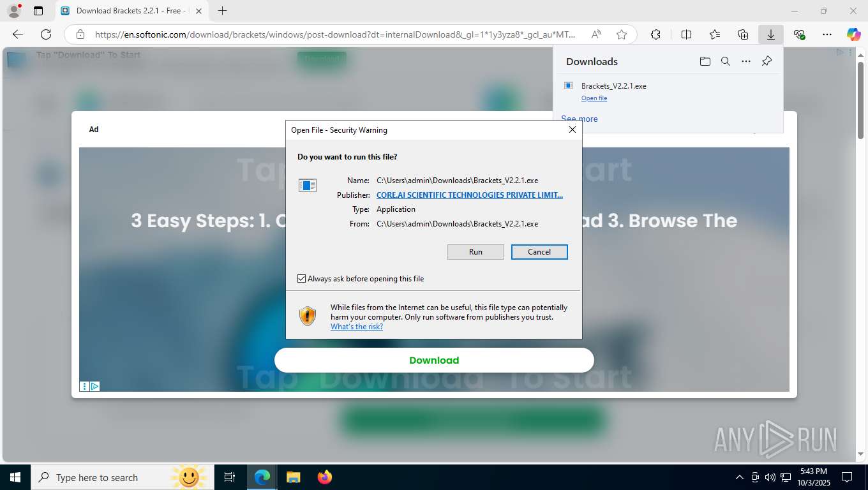868x490 pixels.
Task: Pin the Downloads panel
Action: pos(767,61)
